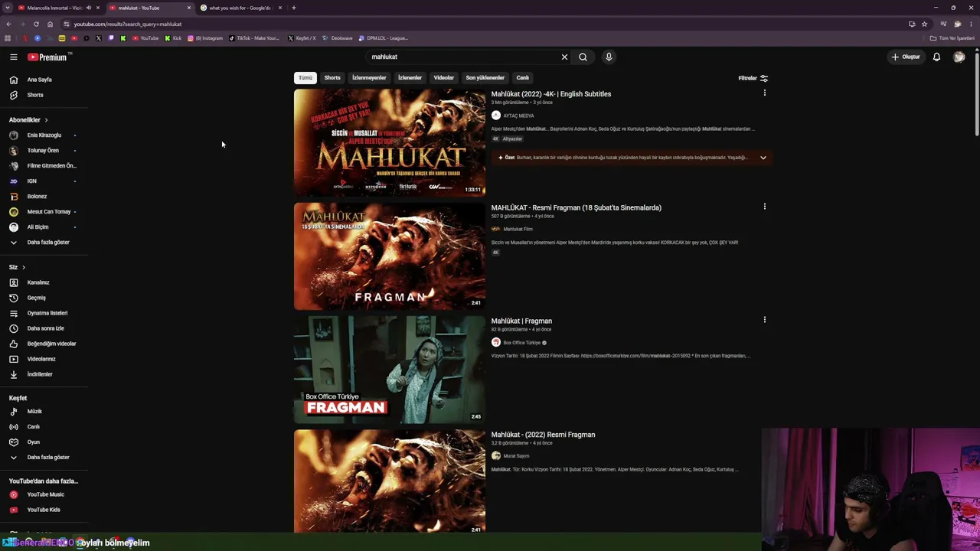Open options for Mahlûkat (2022) -4K- video

tap(764, 93)
